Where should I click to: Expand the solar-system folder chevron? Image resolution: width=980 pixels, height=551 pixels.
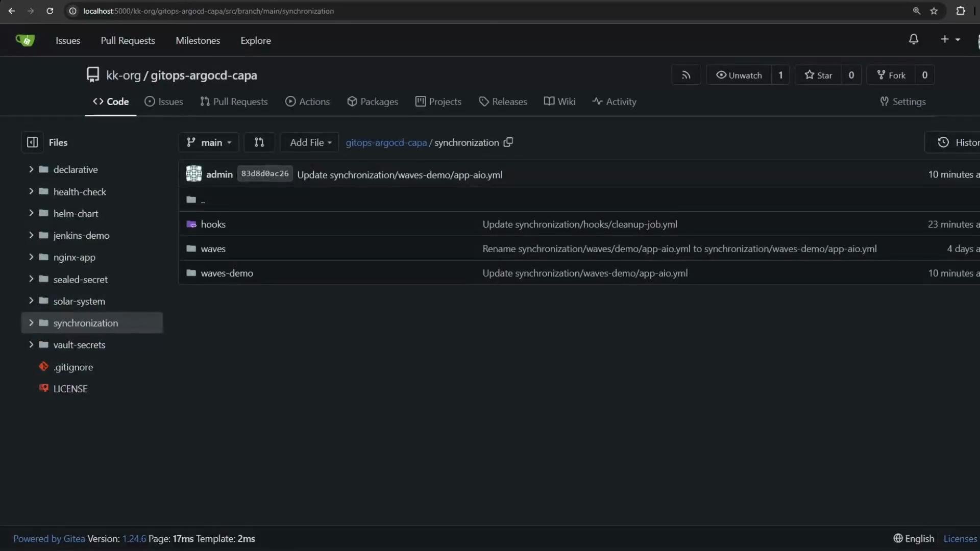tap(31, 301)
